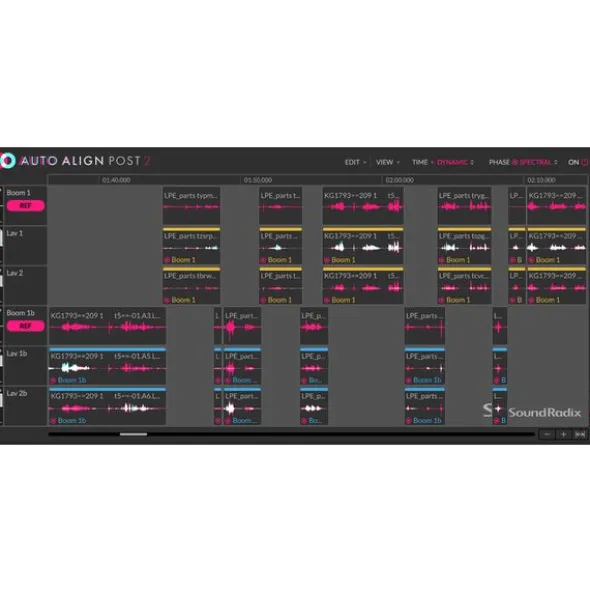Select the LPE_part clip on Boom 1b near 01:50
This screenshot has height=591, width=590.
pyautogui.click(x=242, y=326)
